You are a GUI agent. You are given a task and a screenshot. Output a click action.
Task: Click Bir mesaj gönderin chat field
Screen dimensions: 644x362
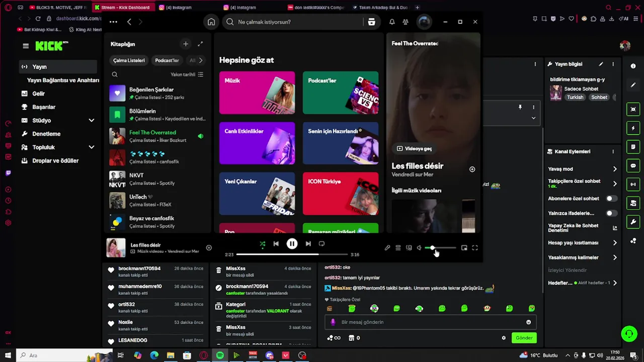pyautogui.click(x=430, y=322)
